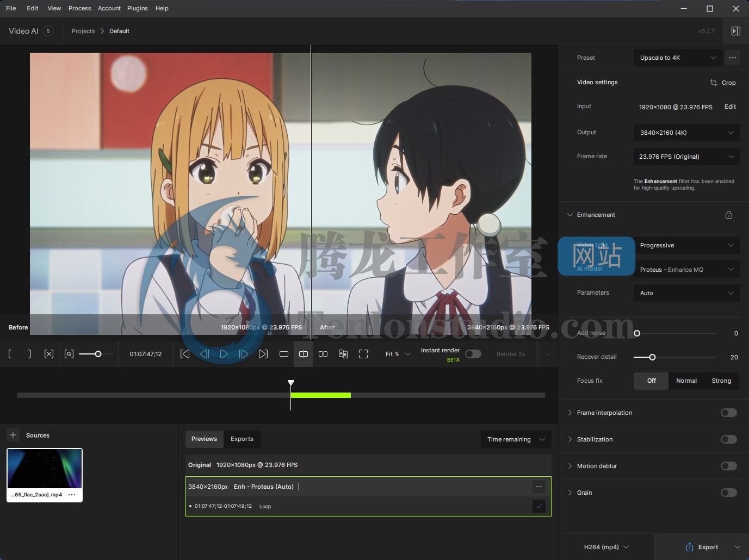Enable Frame interpolation

[x=729, y=413]
